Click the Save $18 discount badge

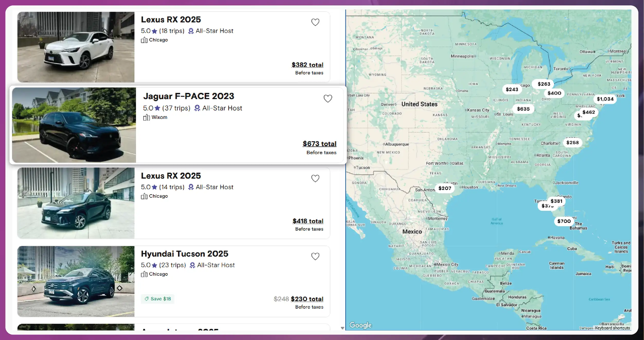pyautogui.click(x=158, y=299)
